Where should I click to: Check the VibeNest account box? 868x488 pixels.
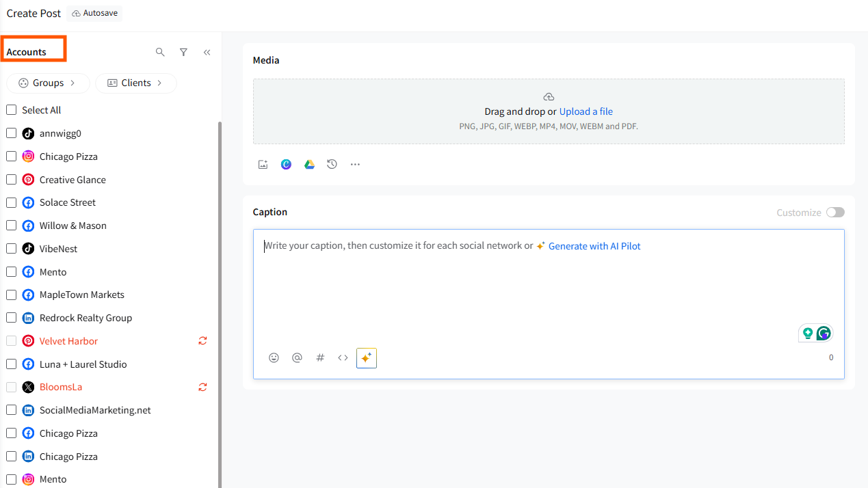click(11, 249)
